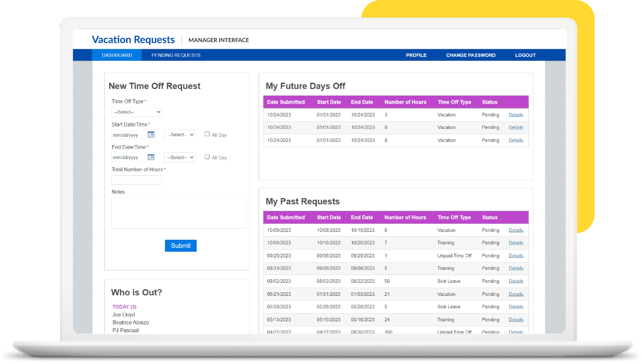Open the Start time --Select-- dropdown

pos(179,135)
